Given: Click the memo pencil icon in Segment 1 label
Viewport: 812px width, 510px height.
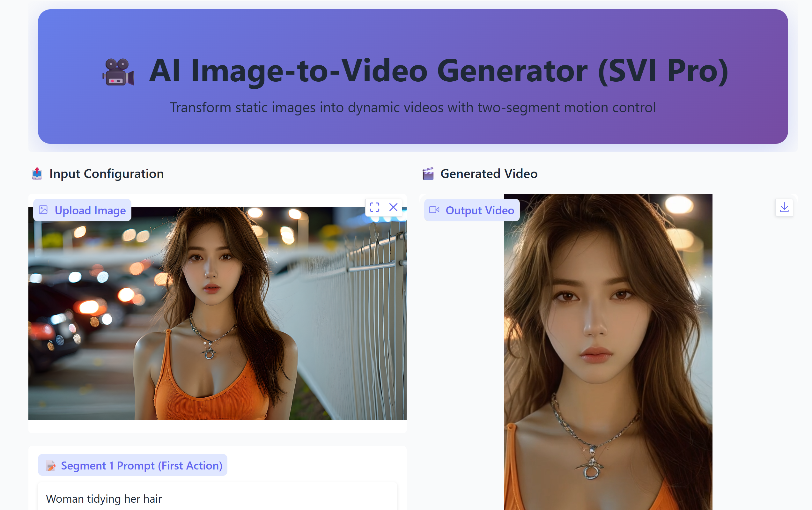Looking at the screenshot, I should [x=51, y=465].
